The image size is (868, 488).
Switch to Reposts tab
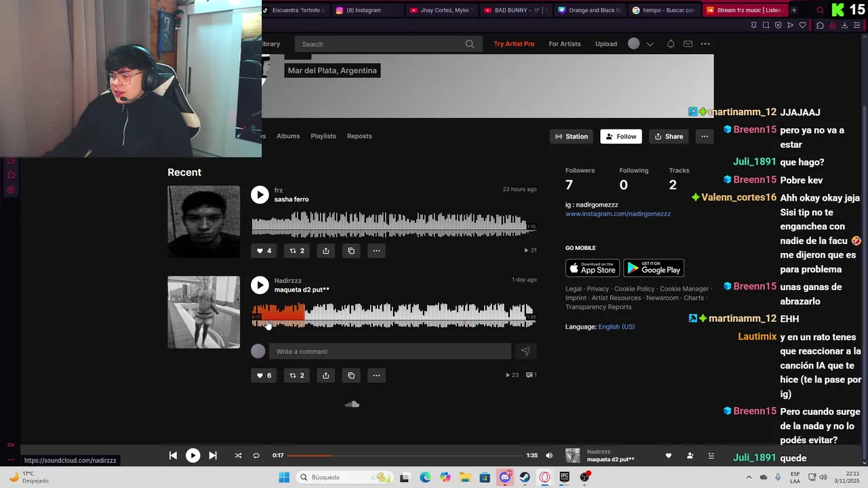359,136
